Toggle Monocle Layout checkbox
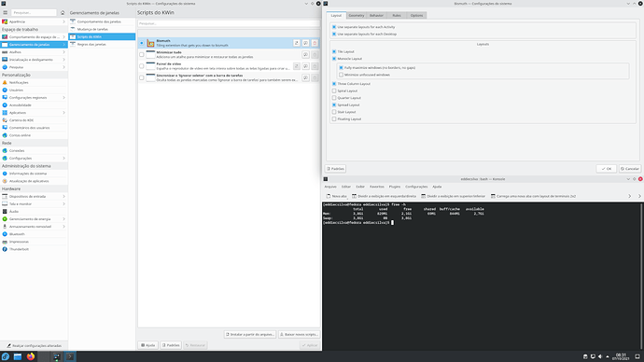The width and height of the screenshot is (644, 362). [334, 59]
